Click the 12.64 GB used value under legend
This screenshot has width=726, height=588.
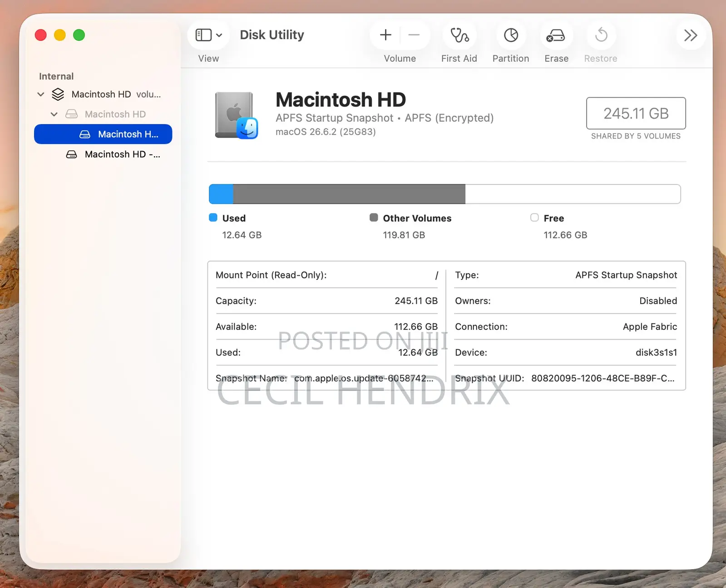coord(242,235)
